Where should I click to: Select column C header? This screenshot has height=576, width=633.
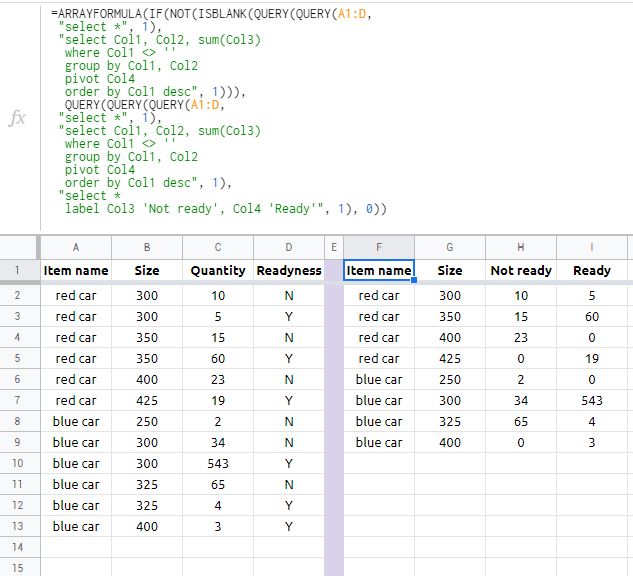click(x=218, y=247)
